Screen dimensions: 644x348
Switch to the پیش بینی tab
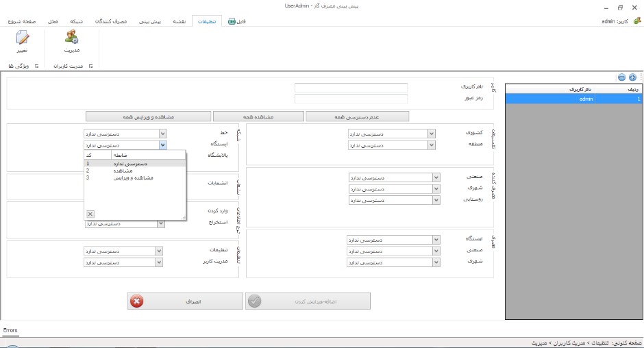[150, 21]
